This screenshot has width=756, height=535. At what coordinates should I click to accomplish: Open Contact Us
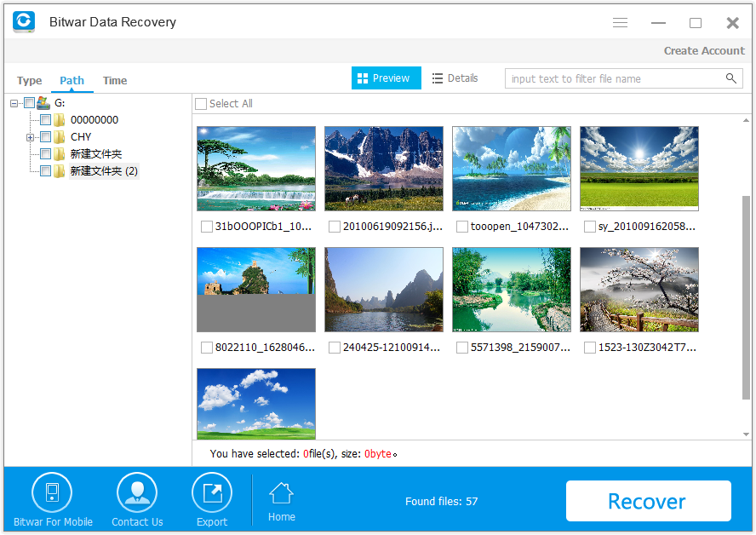pyautogui.click(x=136, y=492)
